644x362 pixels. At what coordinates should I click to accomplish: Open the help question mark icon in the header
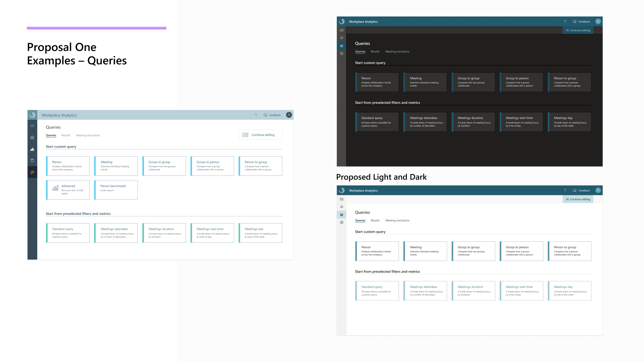point(256,115)
